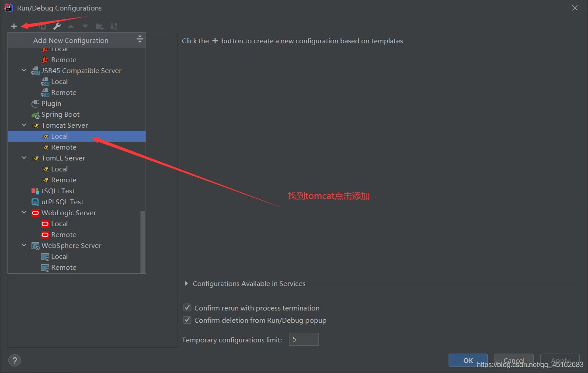
Task: Collapse the JSR45 Compatible Server group
Action: pyautogui.click(x=24, y=70)
